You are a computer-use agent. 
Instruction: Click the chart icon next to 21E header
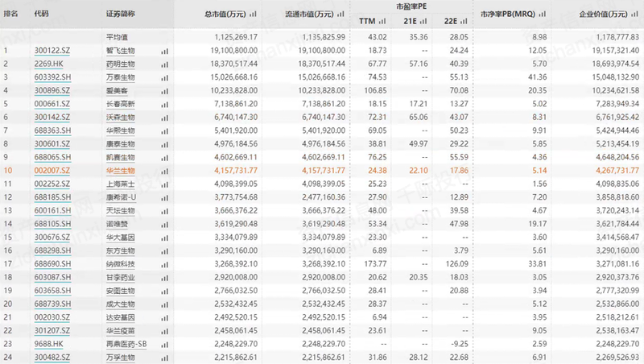[423, 21]
